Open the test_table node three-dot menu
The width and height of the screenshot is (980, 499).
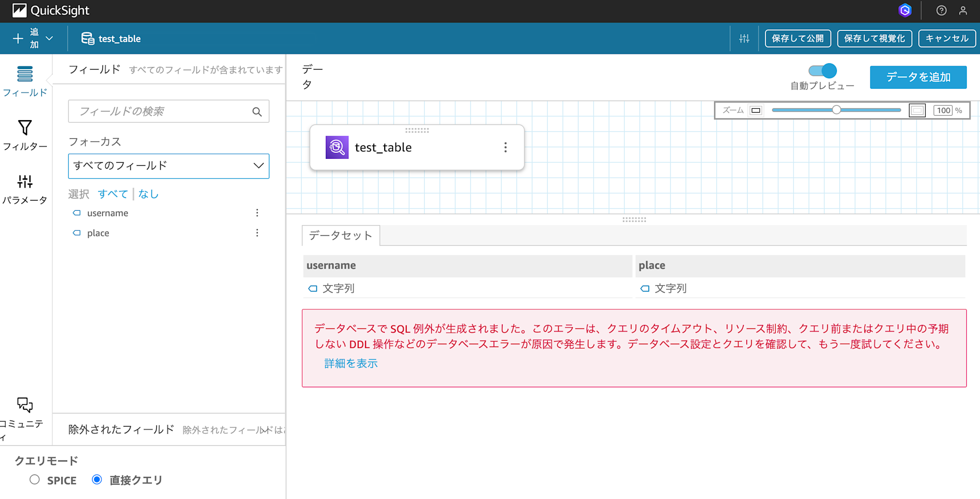click(x=505, y=147)
